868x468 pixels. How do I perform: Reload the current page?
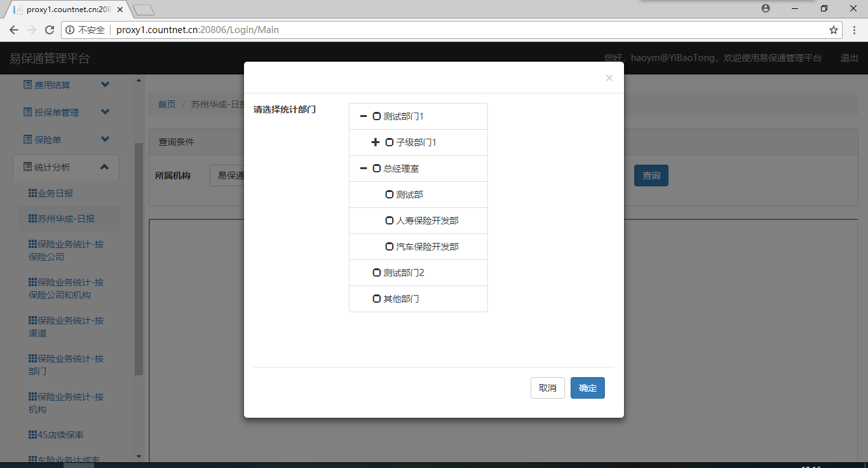coord(50,30)
